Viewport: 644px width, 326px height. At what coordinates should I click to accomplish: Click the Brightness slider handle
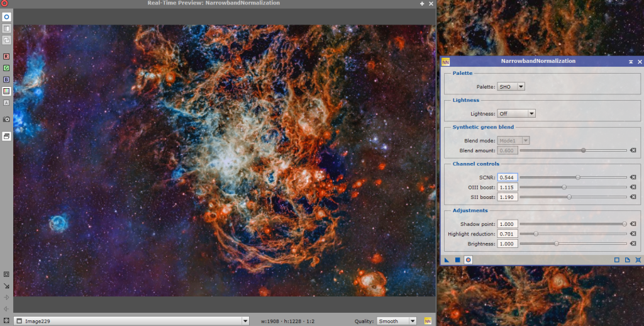(x=557, y=244)
